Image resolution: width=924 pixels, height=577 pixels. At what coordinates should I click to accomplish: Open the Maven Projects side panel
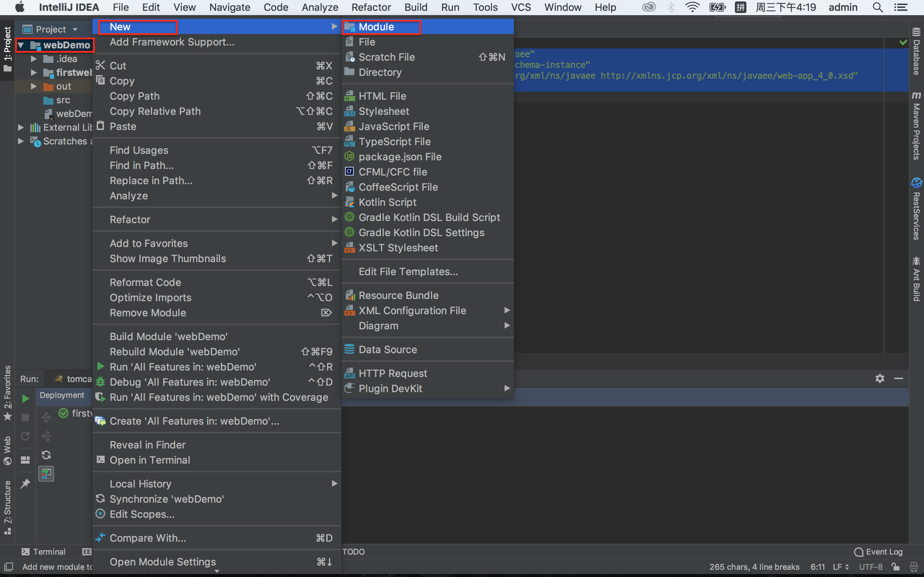click(x=916, y=126)
